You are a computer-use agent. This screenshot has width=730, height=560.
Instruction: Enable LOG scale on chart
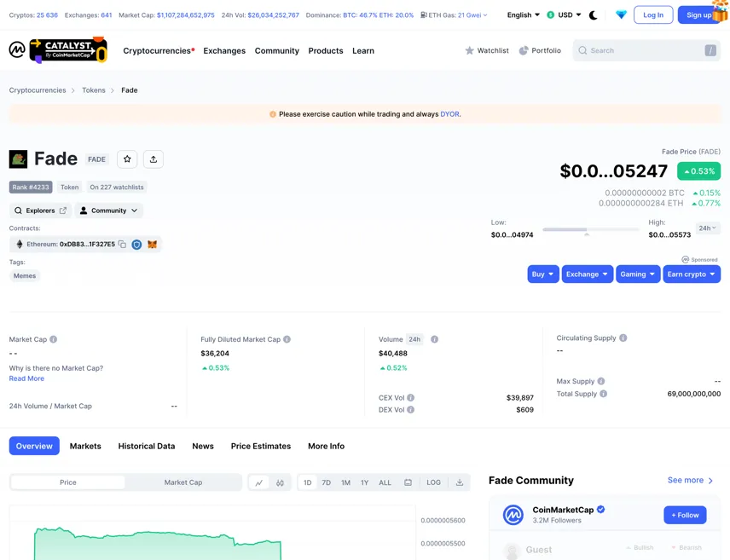pyautogui.click(x=433, y=482)
